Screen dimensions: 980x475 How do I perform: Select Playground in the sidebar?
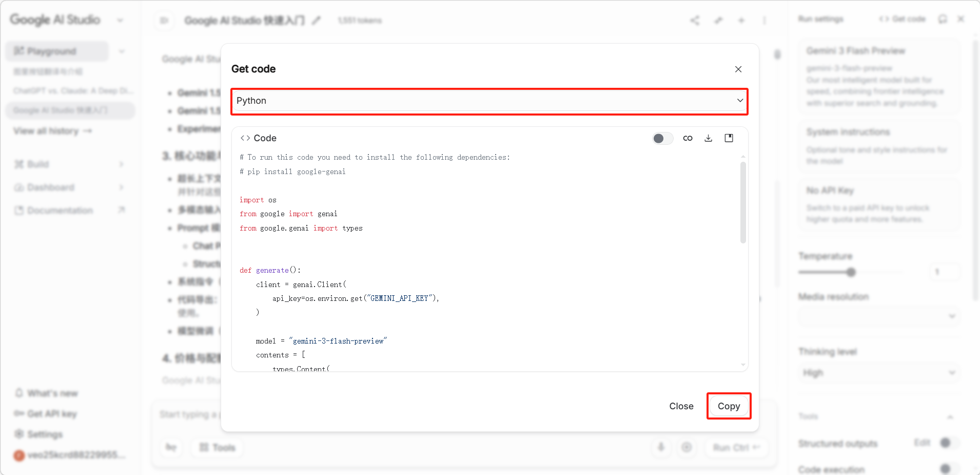(57, 51)
